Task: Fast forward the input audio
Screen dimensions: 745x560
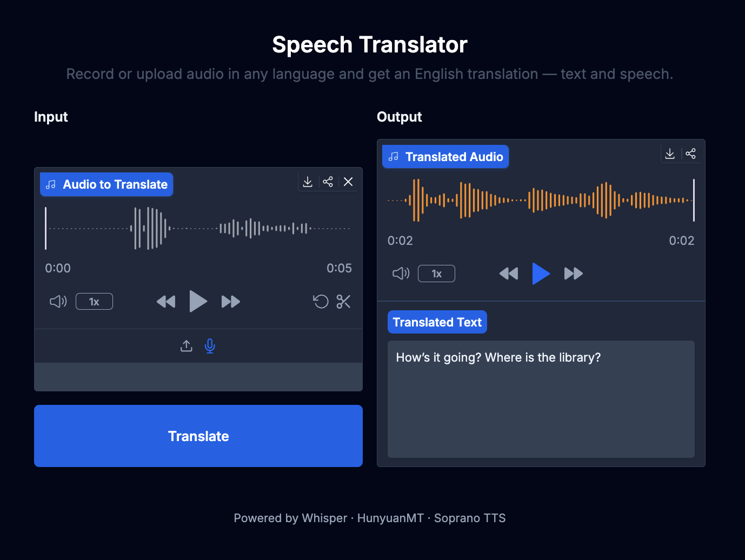Action: pos(231,302)
